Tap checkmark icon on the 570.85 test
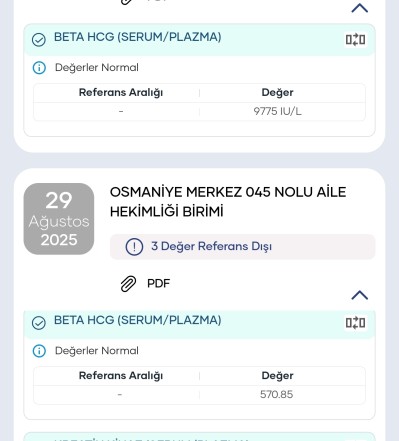The width and height of the screenshot is (399, 441). [x=39, y=323]
